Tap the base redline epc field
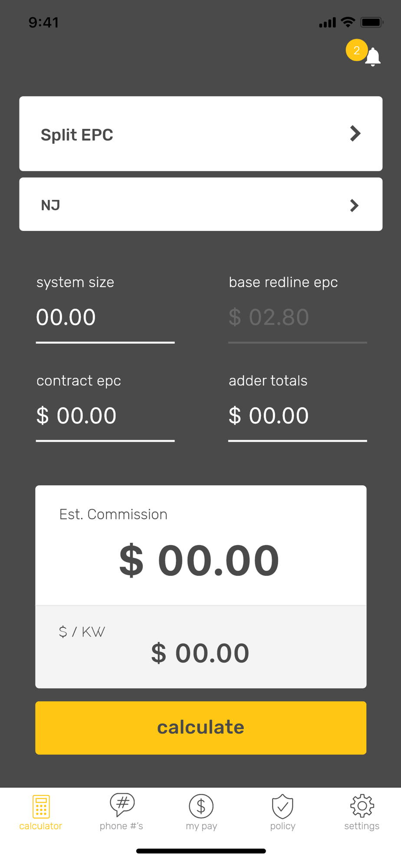This screenshot has height=868, width=401. tap(297, 318)
